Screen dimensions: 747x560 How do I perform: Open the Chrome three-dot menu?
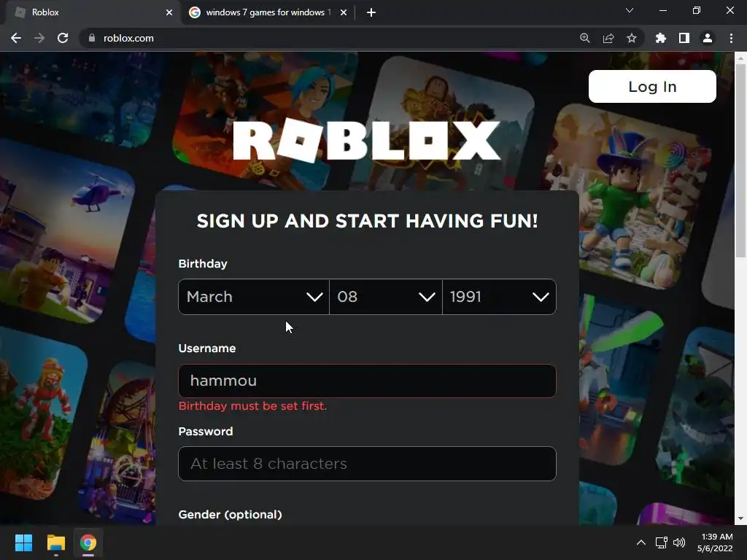pyautogui.click(x=731, y=38)
